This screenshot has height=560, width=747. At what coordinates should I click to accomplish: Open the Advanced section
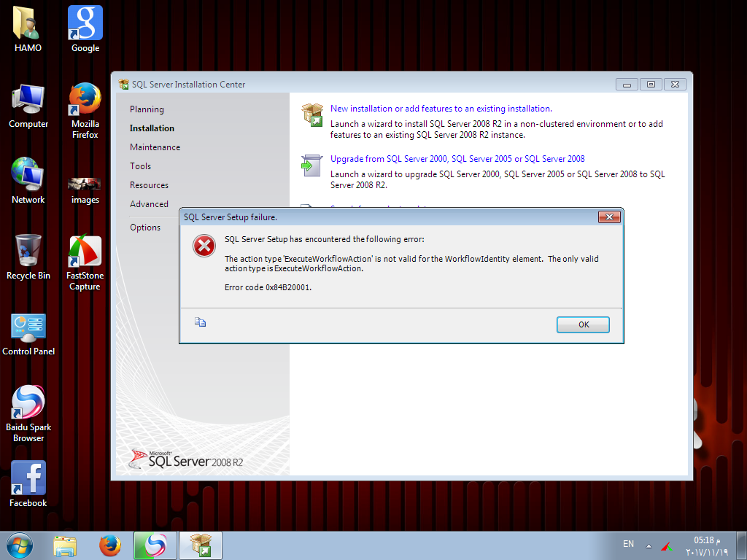click(x=149, y=204)
